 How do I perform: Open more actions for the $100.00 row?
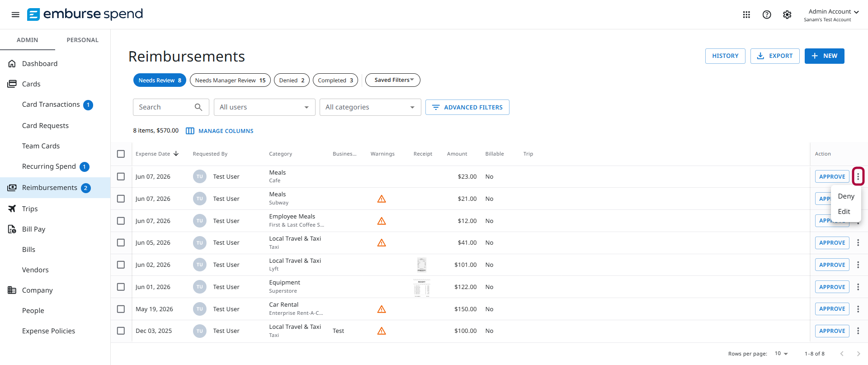pos(858,331)
